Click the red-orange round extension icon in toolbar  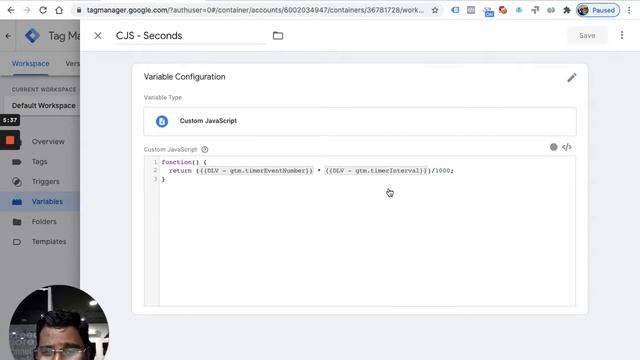[503, 10]
